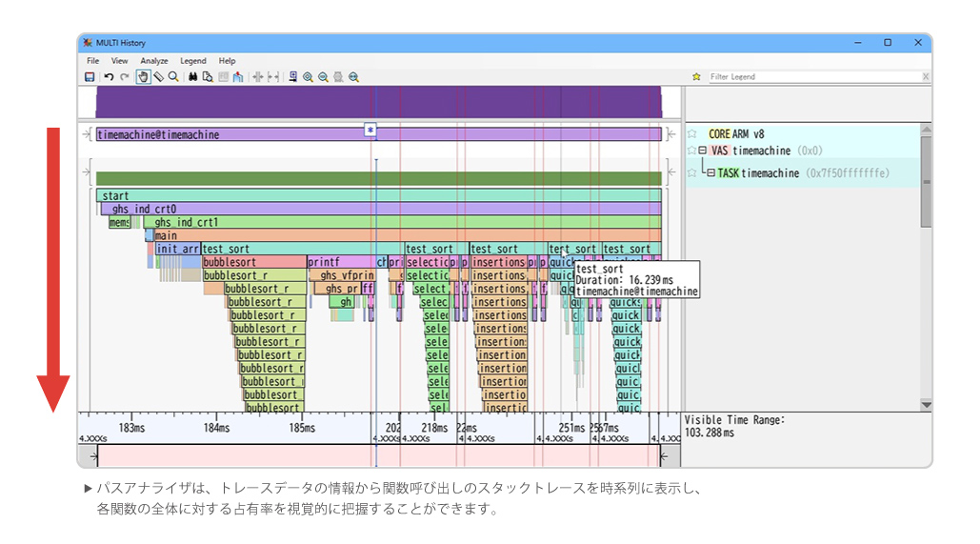Click the timemachine@timemachine purple track bar
This screenshot has height=544, width=980.
379,134
